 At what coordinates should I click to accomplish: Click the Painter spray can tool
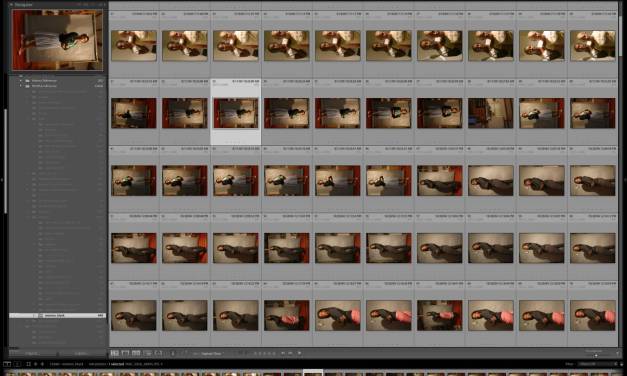(x=173, y=353)
